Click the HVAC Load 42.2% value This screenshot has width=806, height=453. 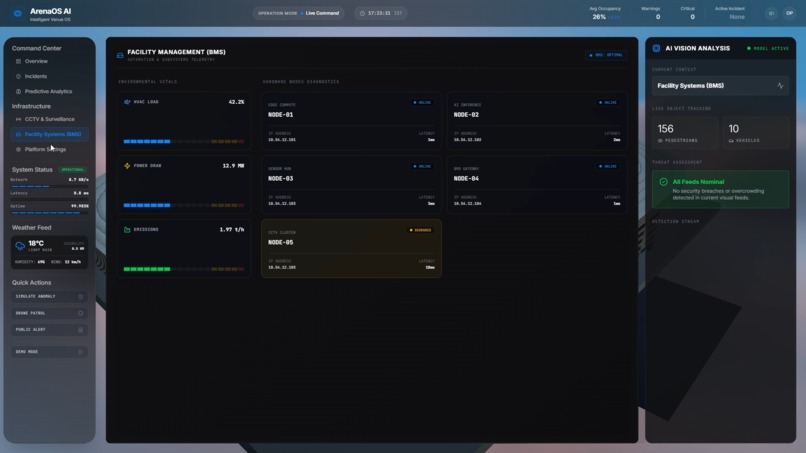[236, 102]
